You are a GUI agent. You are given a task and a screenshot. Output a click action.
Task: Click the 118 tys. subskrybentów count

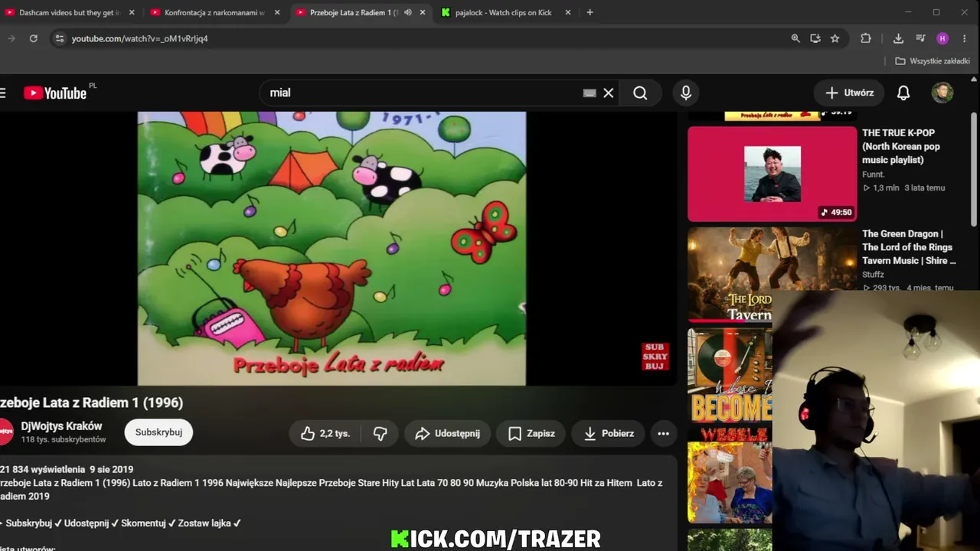pos(64,440)
